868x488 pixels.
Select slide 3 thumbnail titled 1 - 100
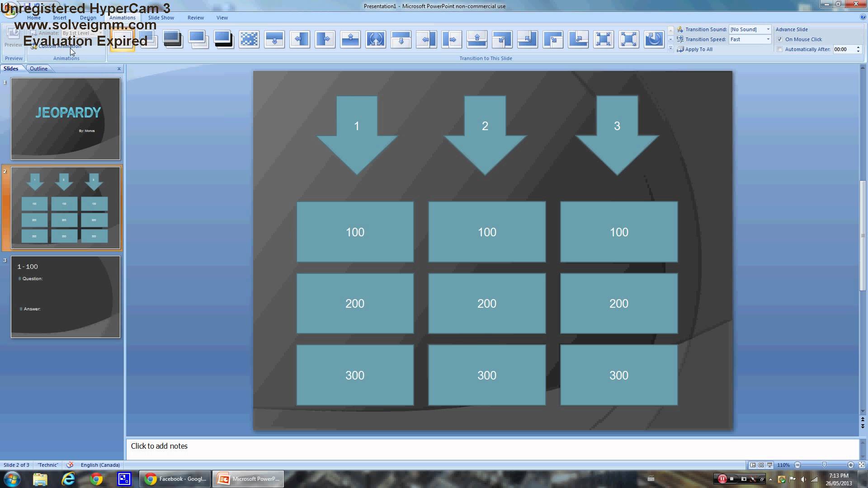point(66,297)
